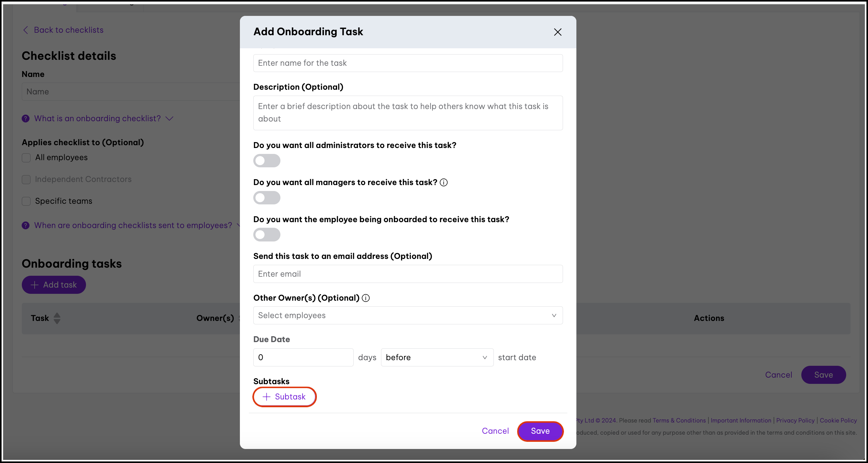Click info icon beside Other Owner(s) label
868x463 pixels.
pyautogui.click(x=365, y=298)
